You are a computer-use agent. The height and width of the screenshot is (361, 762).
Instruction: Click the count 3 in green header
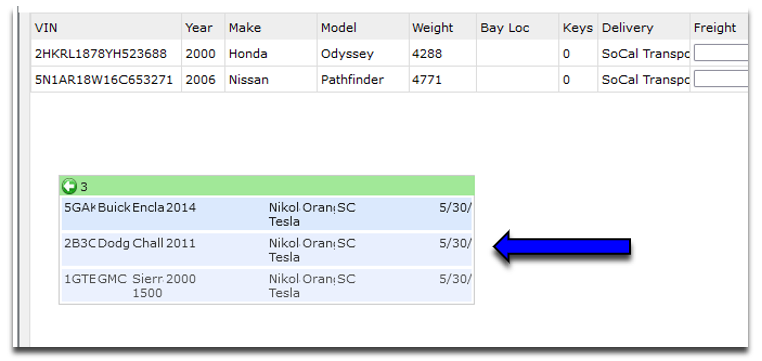(x=84, y=187)
